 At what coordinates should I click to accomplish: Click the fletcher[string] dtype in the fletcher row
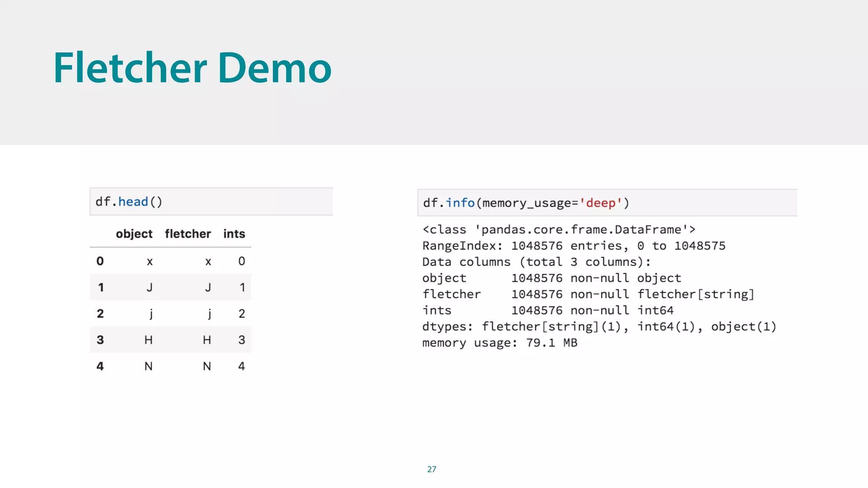[x=696, y=294]
